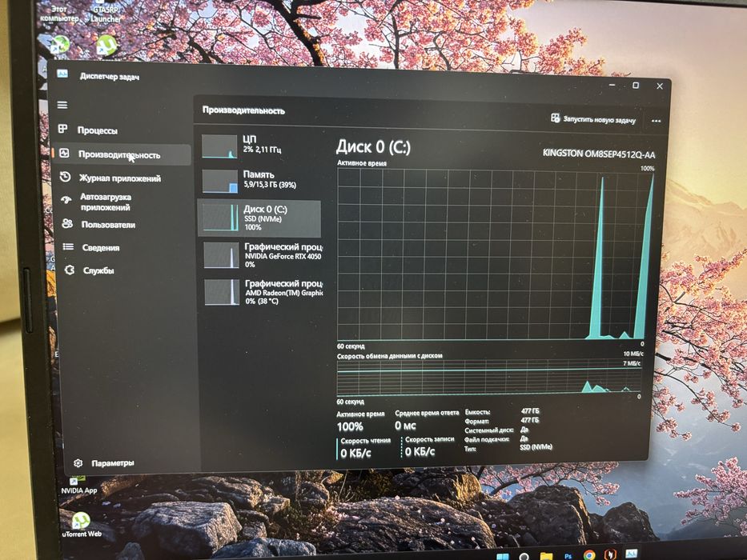This screenshot has height=560, width=747.
Task: Select the ЦП performance entry
Action: coord(259,146)
